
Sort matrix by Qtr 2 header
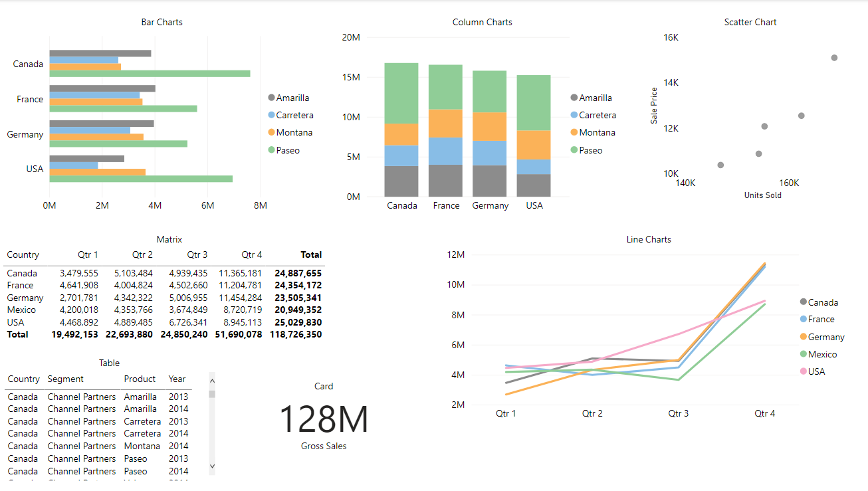pyautogui.click(x=142, y=254)
